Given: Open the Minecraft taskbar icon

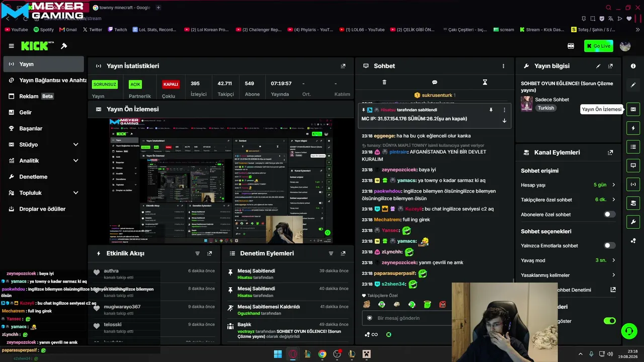Looking at the screenshot, I should 366,354.
